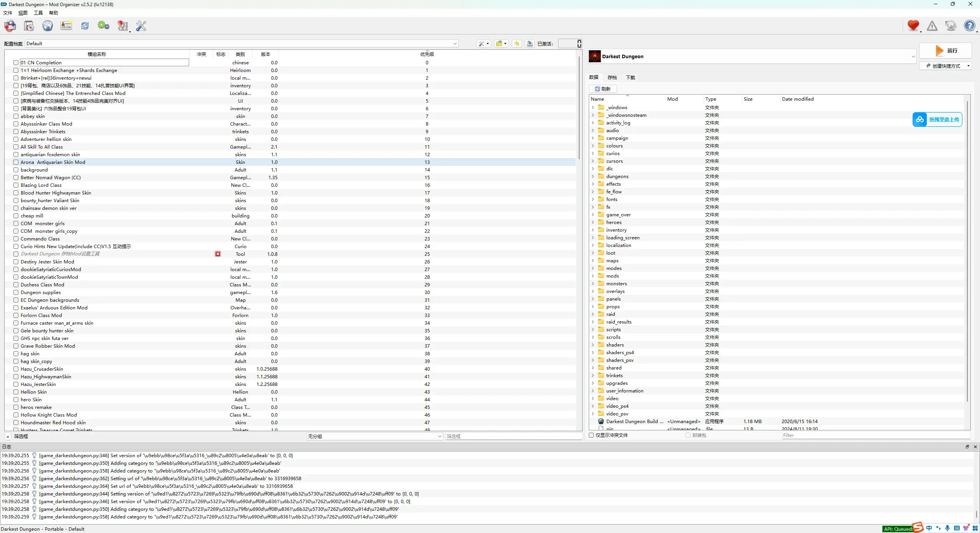Screen dimensions: 980x533
Task: Close the log panel with its X icon
Action: tap(975, 447)
